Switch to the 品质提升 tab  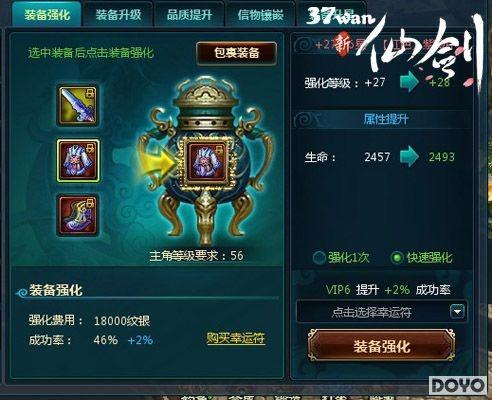pyautogui.click(x=189, y=14)
